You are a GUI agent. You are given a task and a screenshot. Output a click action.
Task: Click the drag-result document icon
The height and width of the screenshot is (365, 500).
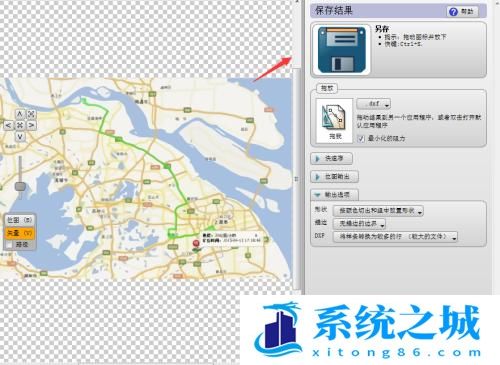[334, 121]
